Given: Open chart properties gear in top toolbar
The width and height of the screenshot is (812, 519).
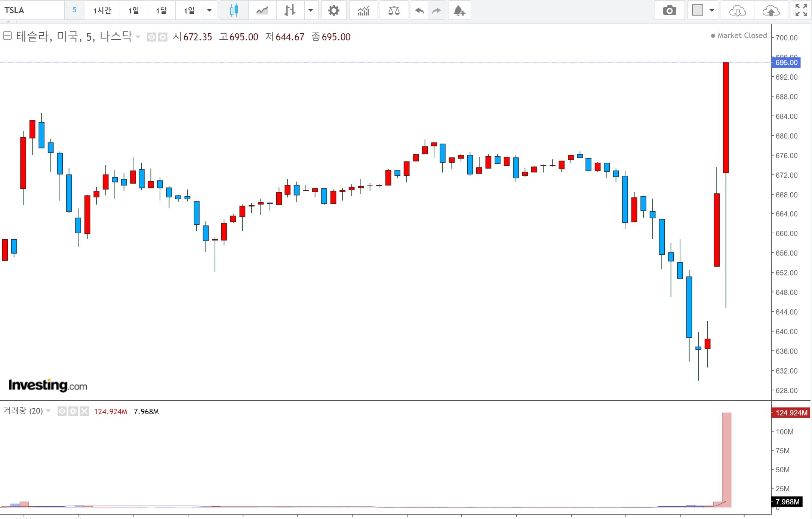Looking at the screenshot, I should click(333, 10).
